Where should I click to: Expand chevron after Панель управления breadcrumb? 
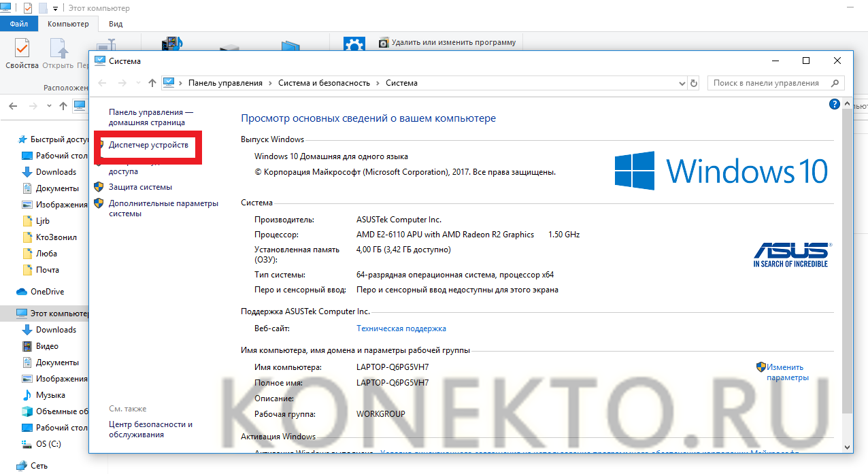(x=270, y=83)
